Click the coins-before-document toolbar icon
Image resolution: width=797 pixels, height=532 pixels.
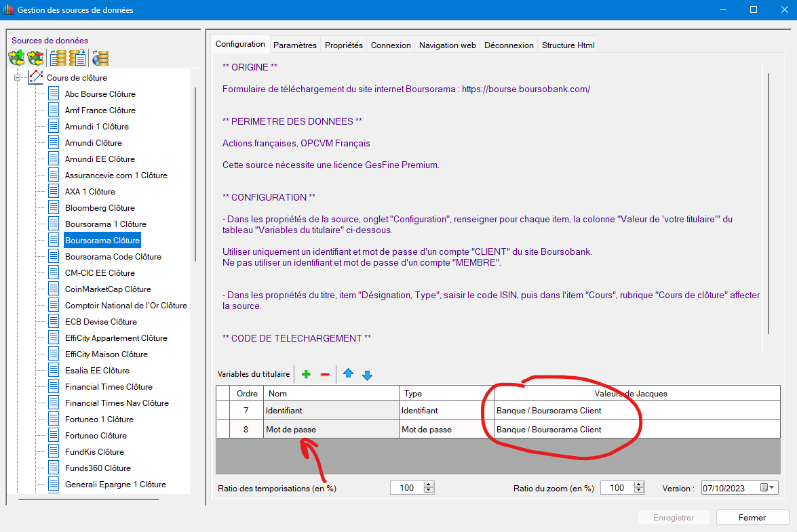click(x=77, y=58)
